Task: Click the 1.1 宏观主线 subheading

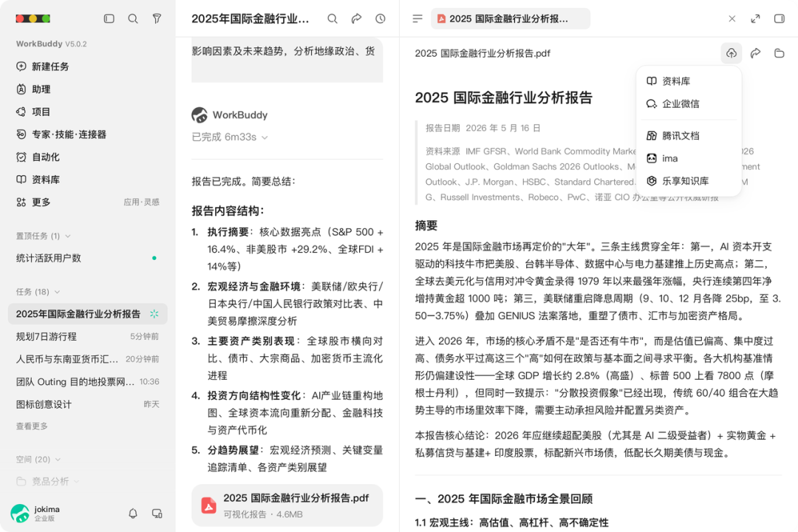Action: pos(511,522)
